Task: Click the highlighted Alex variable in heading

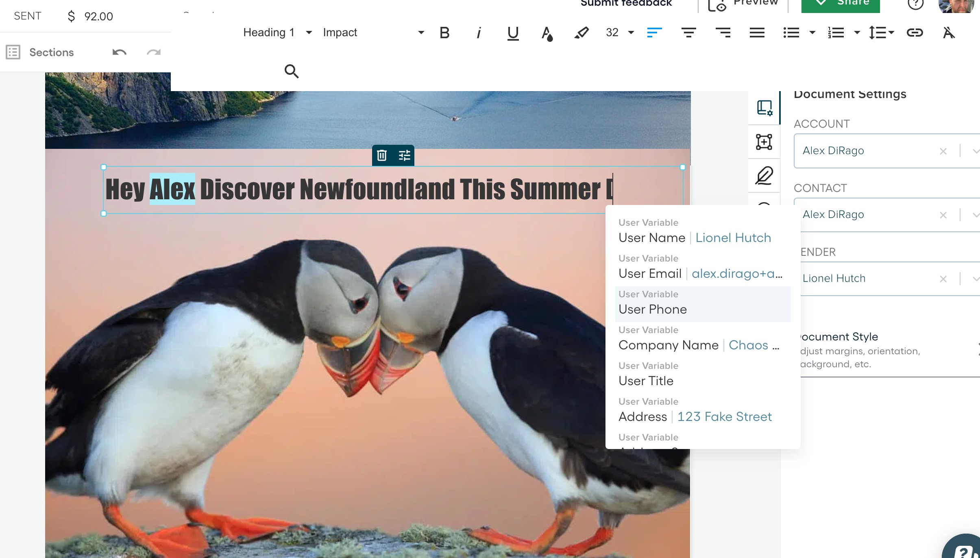Action: tap(172, 189)
